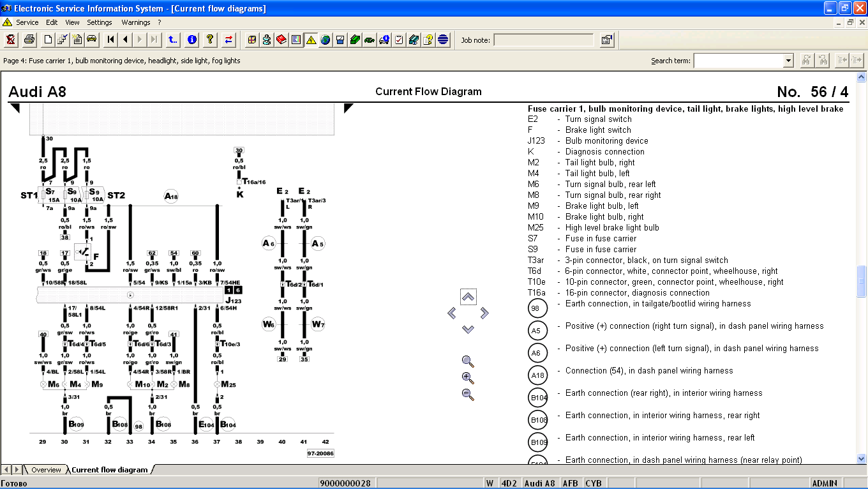
Task: Zoom out with the minus magnifier
Action: point(468,395)
